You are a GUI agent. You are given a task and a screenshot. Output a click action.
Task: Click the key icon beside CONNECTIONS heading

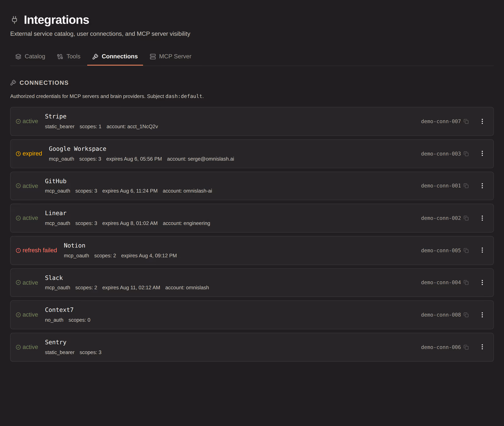point(13,83)
